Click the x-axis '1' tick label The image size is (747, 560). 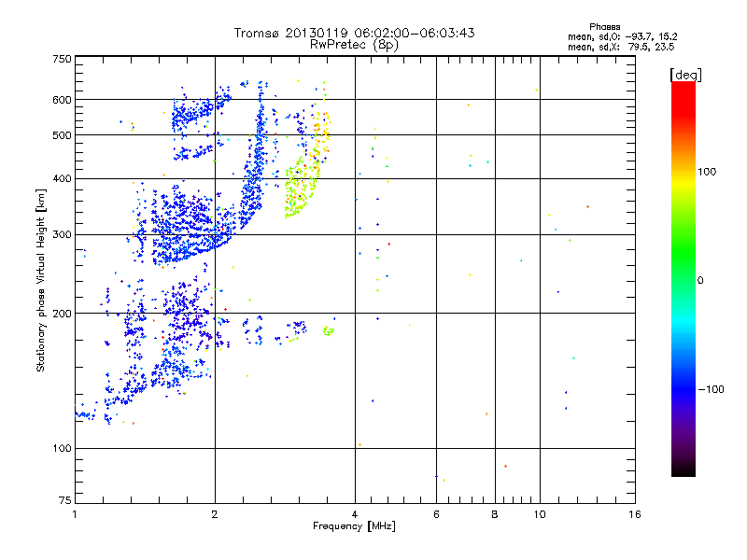tap(75, 514)
